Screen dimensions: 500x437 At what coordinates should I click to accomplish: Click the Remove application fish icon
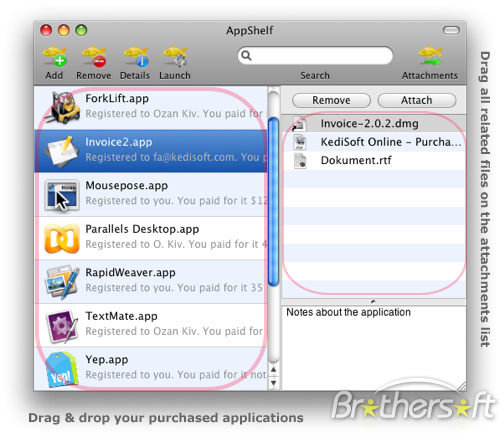94,57
